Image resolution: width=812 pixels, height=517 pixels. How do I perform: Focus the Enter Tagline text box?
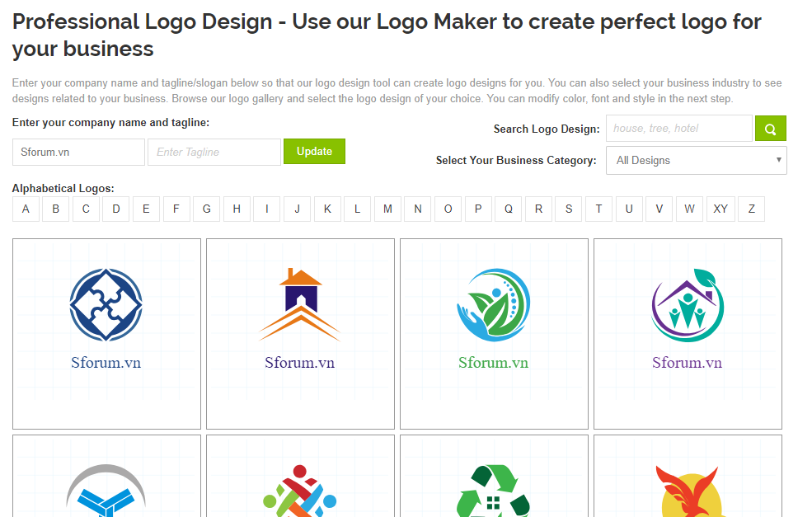tap(214, 152)
